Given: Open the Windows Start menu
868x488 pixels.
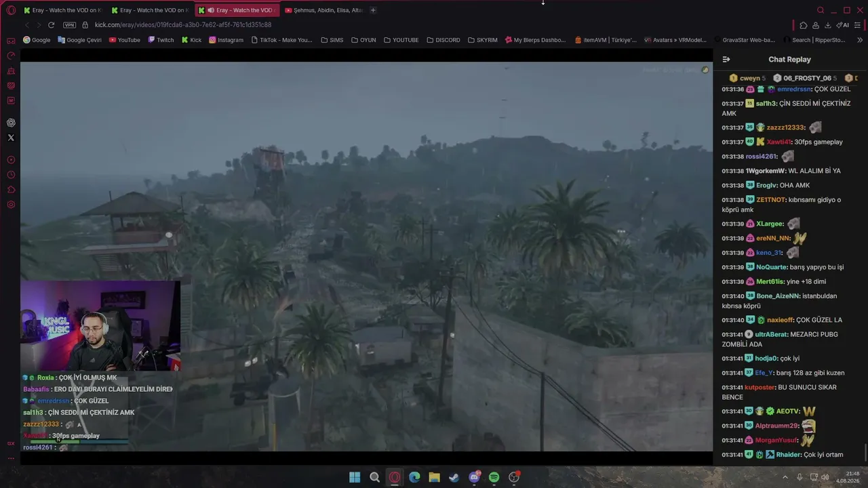Looking at the screenshot, I should (x=355, y=477).
